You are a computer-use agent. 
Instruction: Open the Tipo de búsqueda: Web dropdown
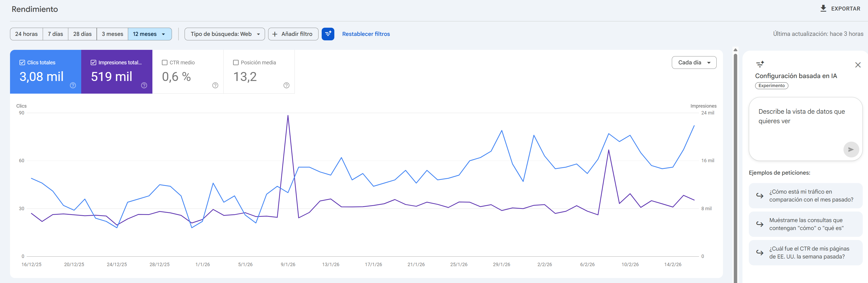(224, 34)
